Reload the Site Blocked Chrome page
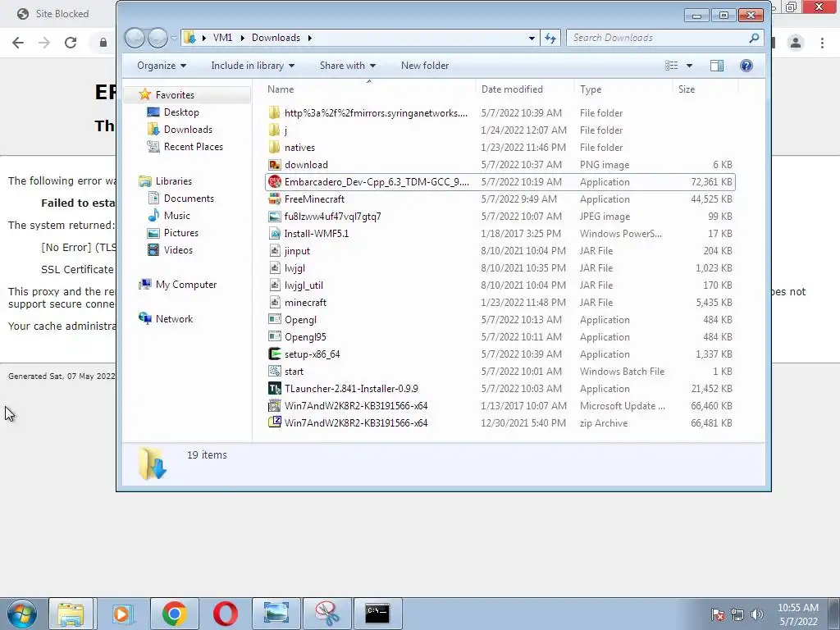Viewport: 840px width, 630px height. click(71, 43)
